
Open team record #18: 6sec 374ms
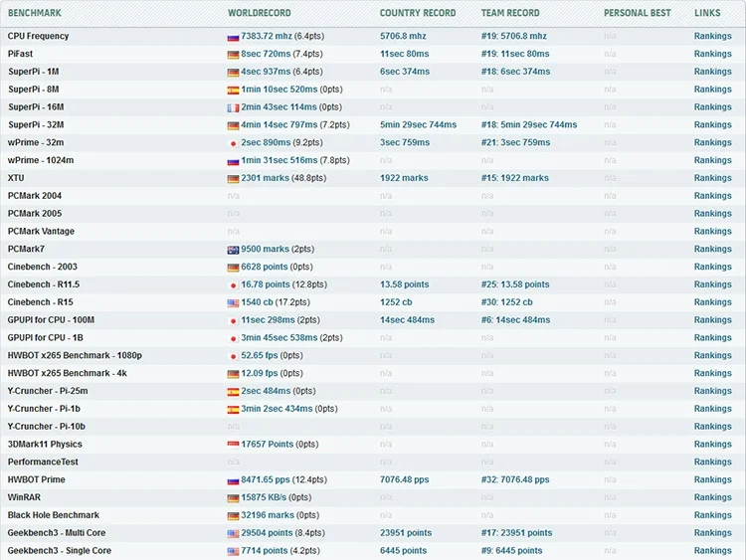(515, 72)
